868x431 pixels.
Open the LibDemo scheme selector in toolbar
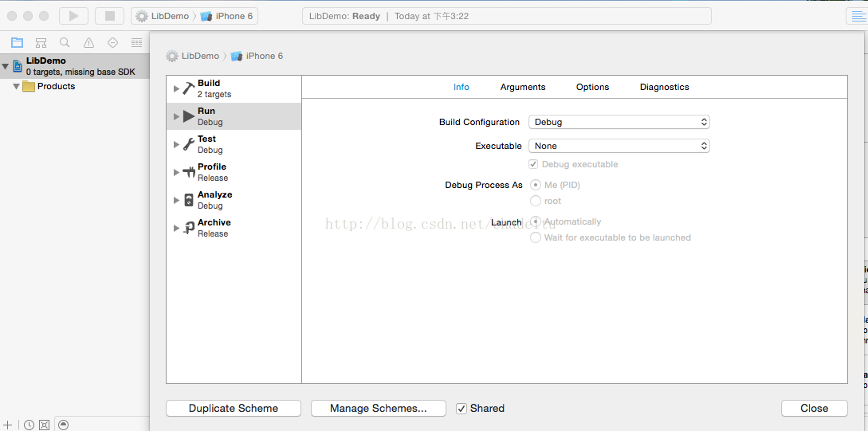(163, 16)
